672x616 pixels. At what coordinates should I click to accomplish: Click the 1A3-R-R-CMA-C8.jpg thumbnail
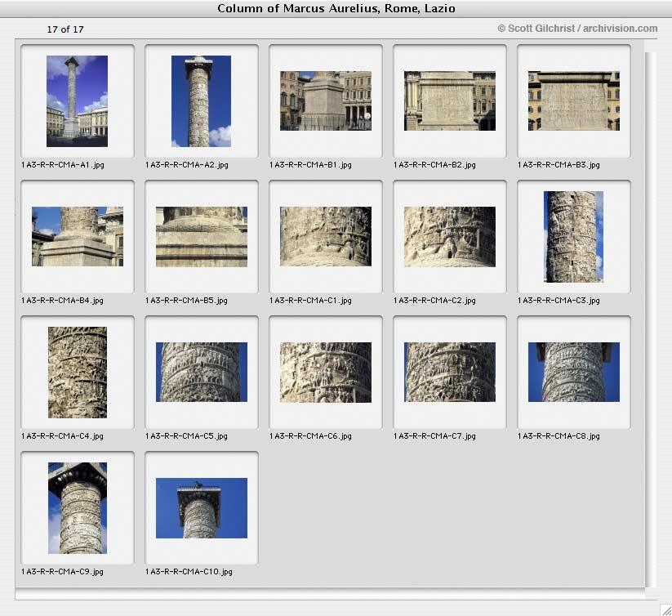(574, 372)
